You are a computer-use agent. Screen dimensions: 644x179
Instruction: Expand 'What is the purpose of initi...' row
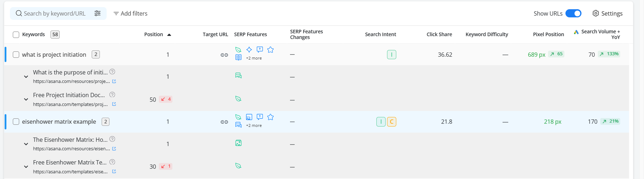pyautogui.click(x=26, y=77)
